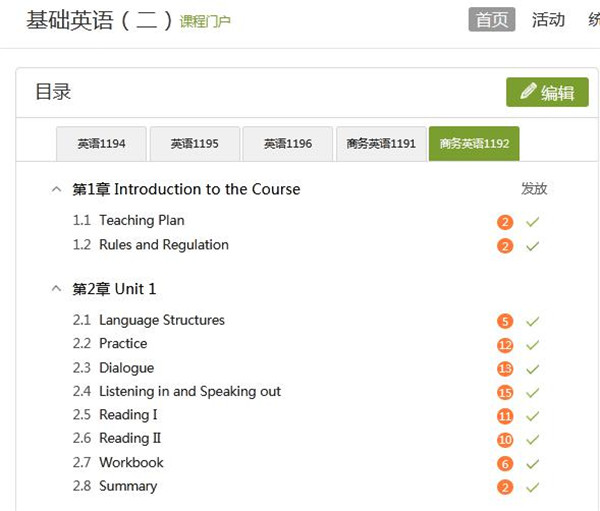Toggle the release checkmark for Dialogue

coord(533,369)
